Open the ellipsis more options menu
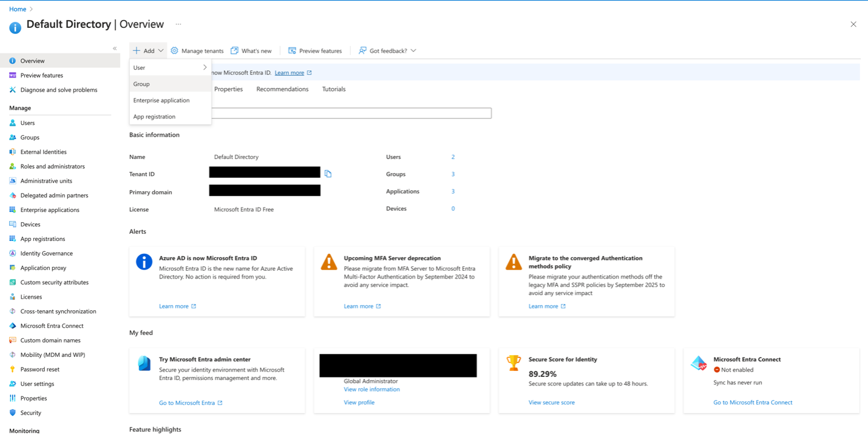 click(178, 24)
